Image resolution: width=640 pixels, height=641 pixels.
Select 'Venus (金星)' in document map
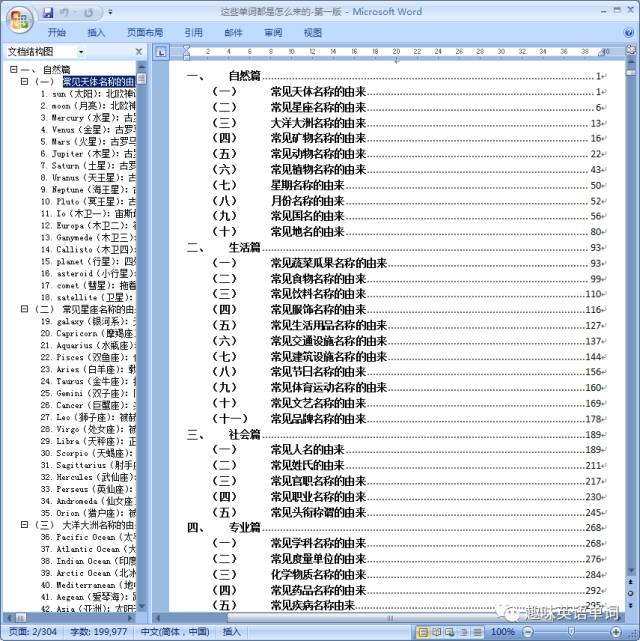point(88,130)
